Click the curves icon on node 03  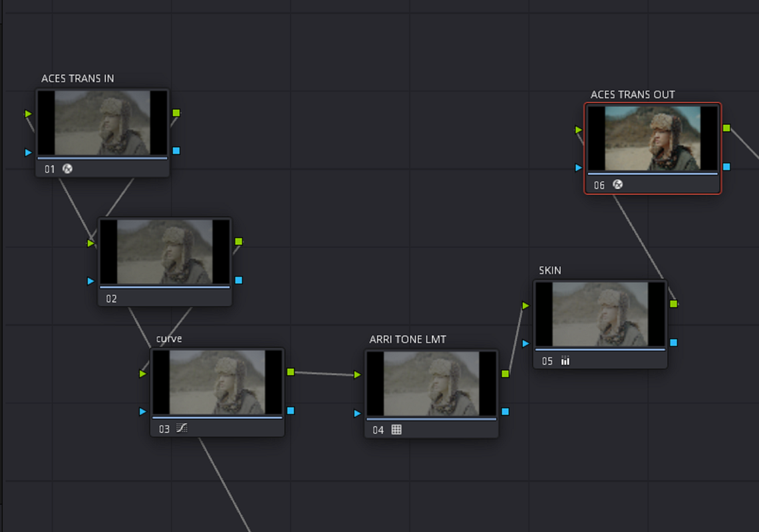tap(182, 428)
